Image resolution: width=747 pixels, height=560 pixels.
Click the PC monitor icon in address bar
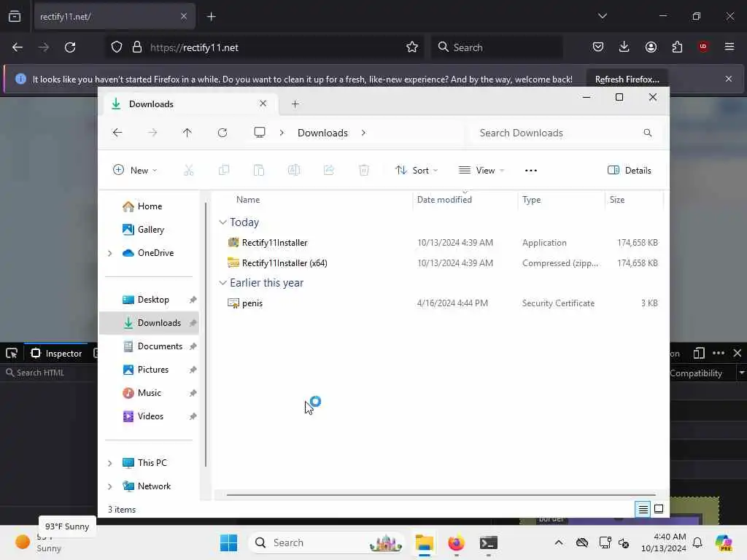[x=260, y=133]
